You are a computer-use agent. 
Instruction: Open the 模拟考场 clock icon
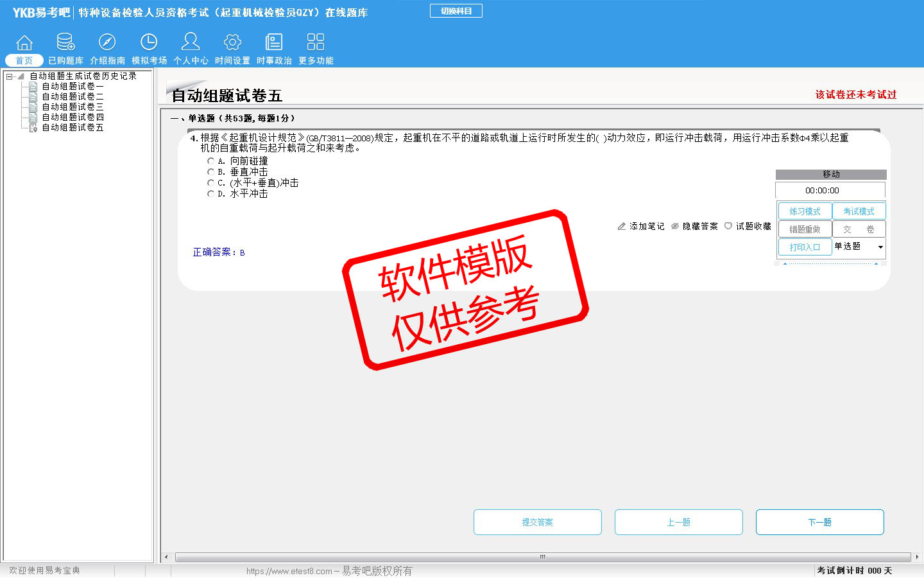(149, 43)
